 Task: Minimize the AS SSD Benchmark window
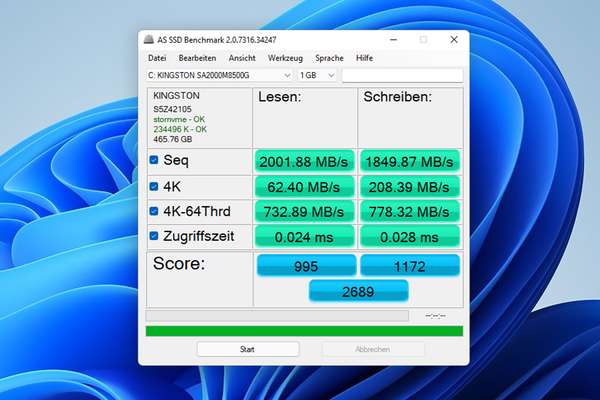click(x=394, y=40)
